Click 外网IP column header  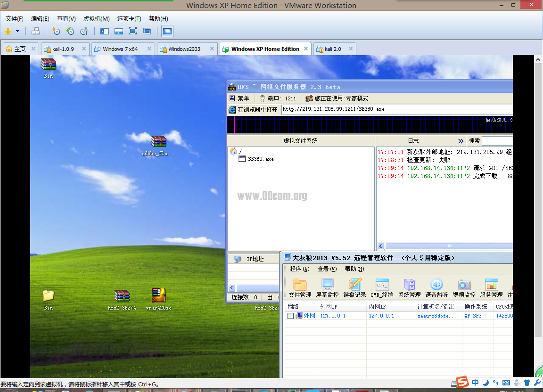342,306
